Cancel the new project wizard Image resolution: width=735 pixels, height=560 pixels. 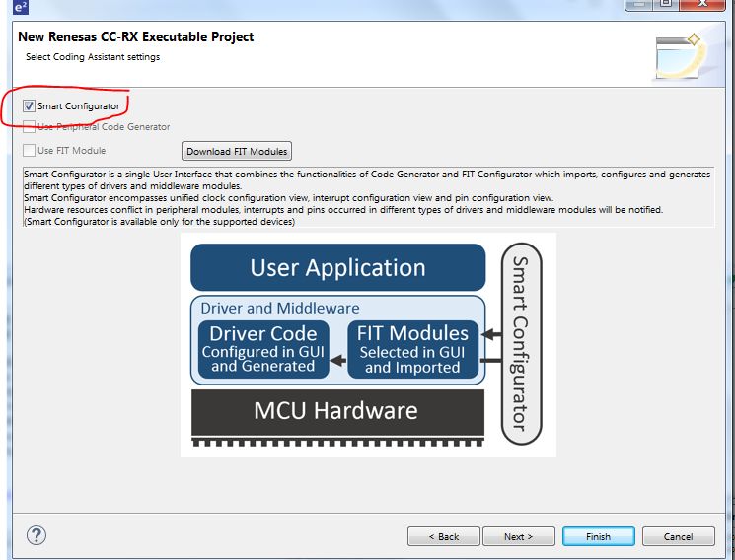[679, 536]
